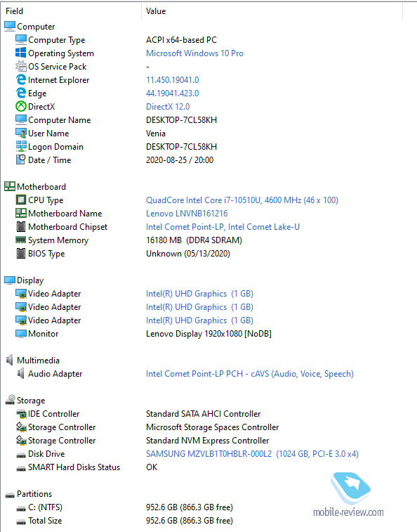Image resolution: width=417 pixels, height=532 pixels.
Task: Open the Intel Comet Point-LP chipset link
Action: click(223, 226)
